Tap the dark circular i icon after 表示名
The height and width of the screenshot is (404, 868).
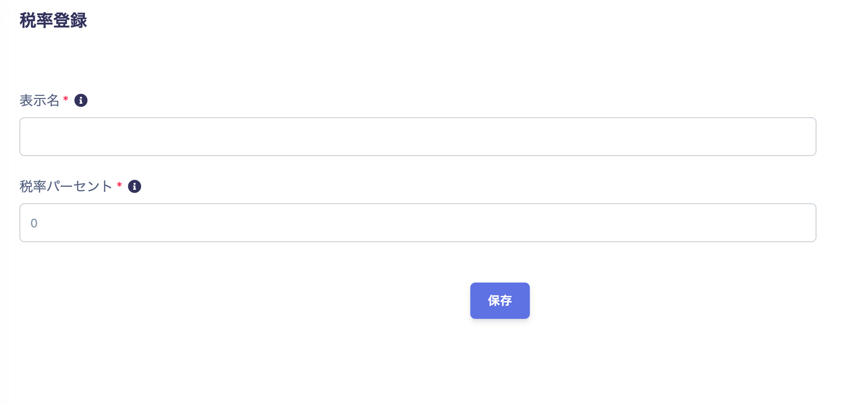point(81,100)
